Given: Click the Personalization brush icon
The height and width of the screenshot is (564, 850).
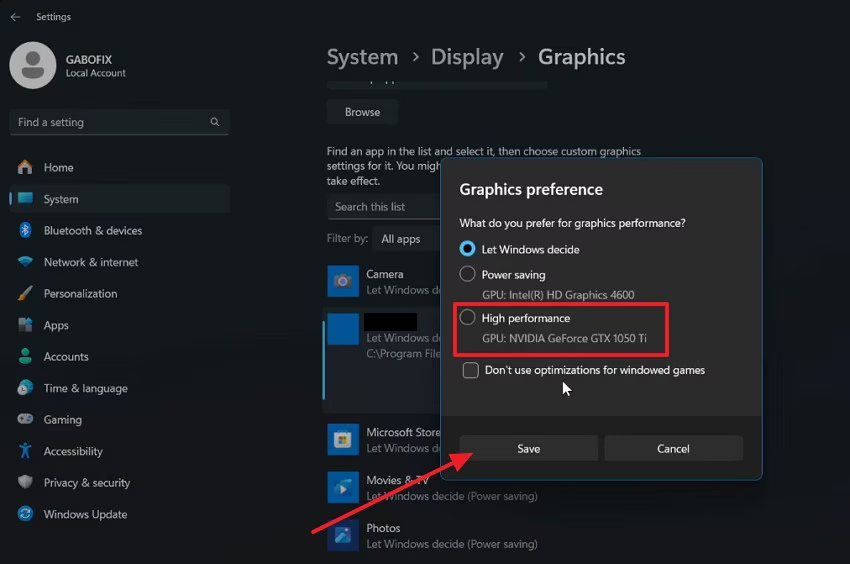Looking at the screenshot, I should pos(25,293).
